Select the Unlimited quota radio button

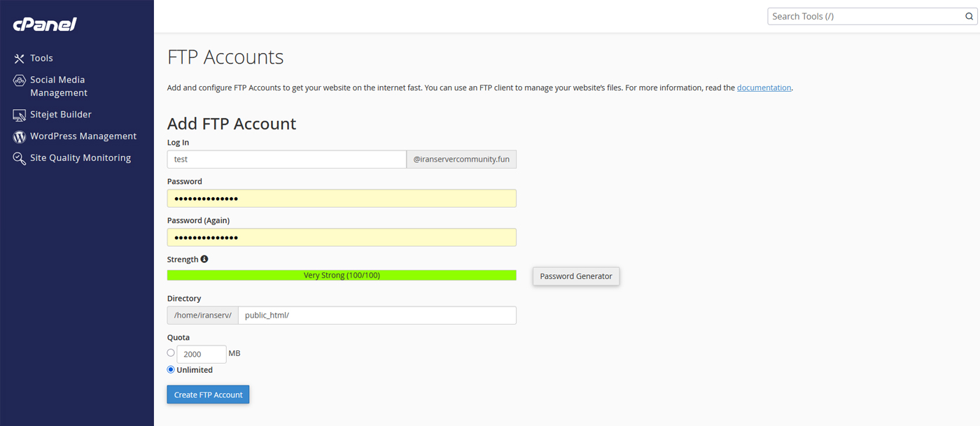pos(171,369)
